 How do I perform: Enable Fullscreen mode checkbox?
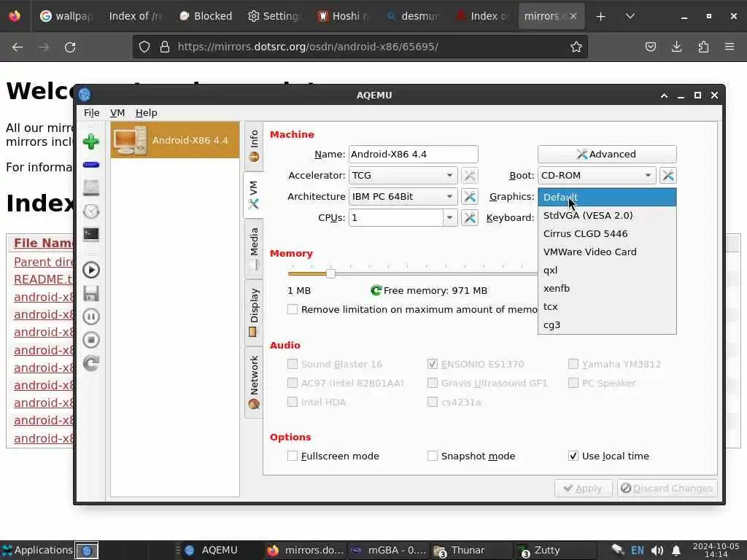(293, 456)
